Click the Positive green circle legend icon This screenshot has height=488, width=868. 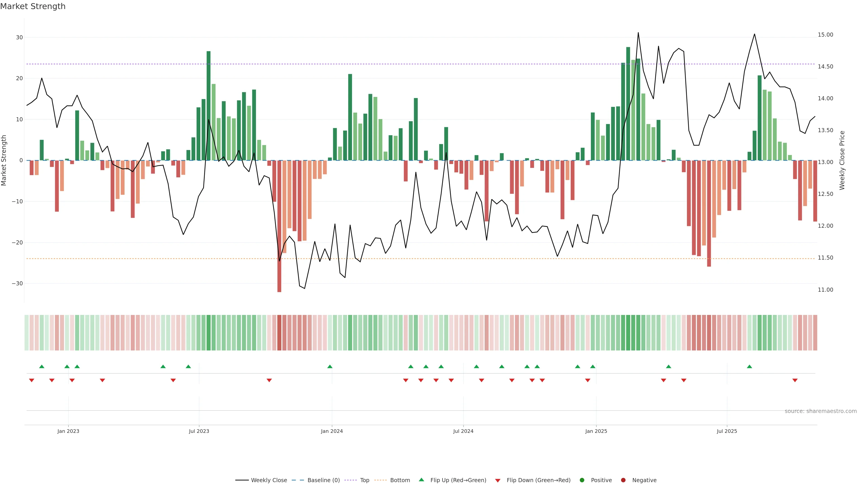pyautogui.click(x=582, y=480)
